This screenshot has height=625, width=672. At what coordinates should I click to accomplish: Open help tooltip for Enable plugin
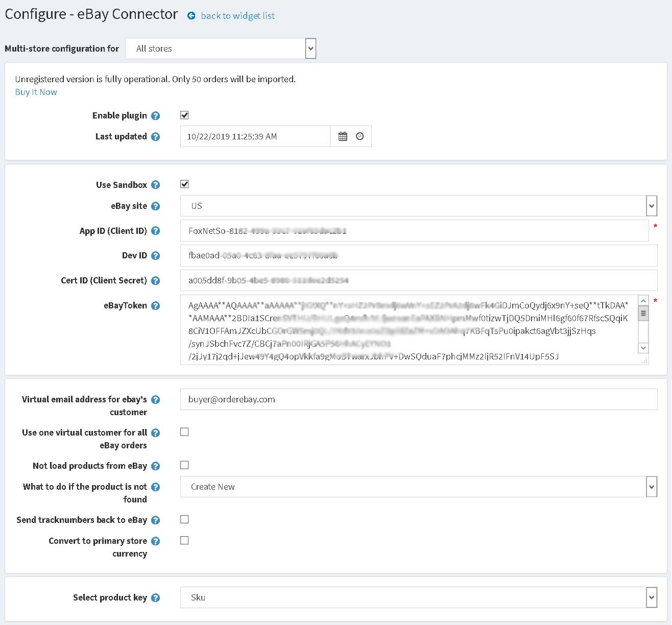[156, 116]
